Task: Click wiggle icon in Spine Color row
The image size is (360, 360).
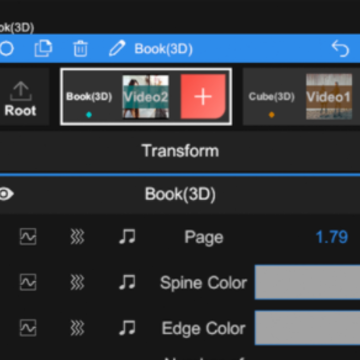Action: 77,283
